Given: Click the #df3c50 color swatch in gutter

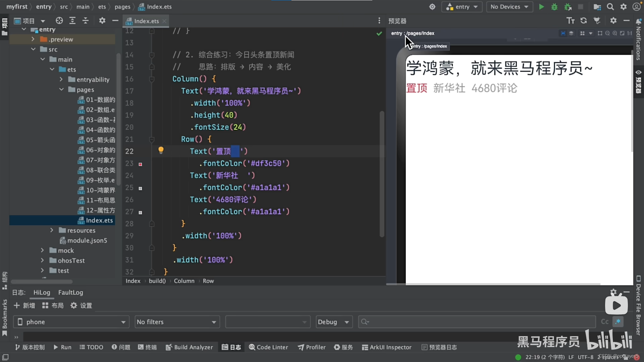Looking at the screenshot, I should point(141,164).
